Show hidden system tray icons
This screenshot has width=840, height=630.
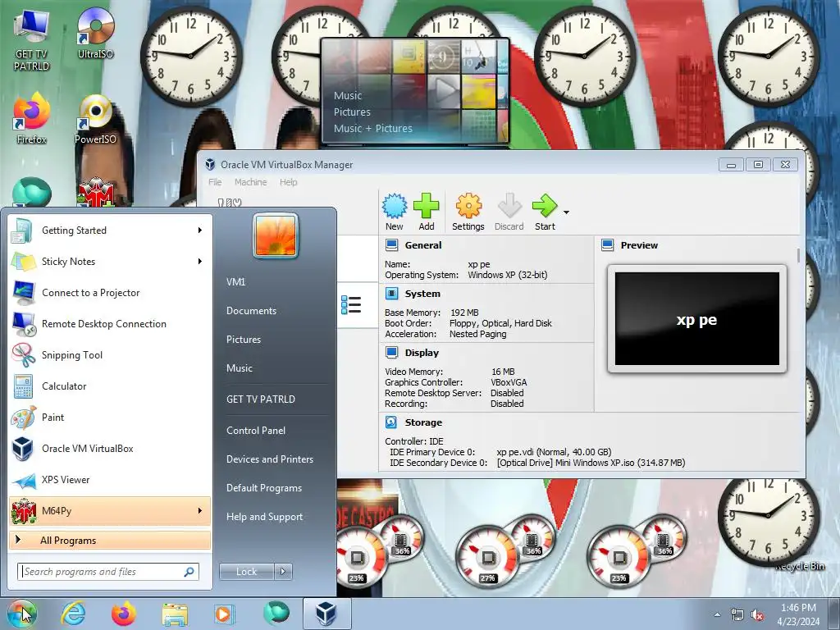(x=717, y=614)
